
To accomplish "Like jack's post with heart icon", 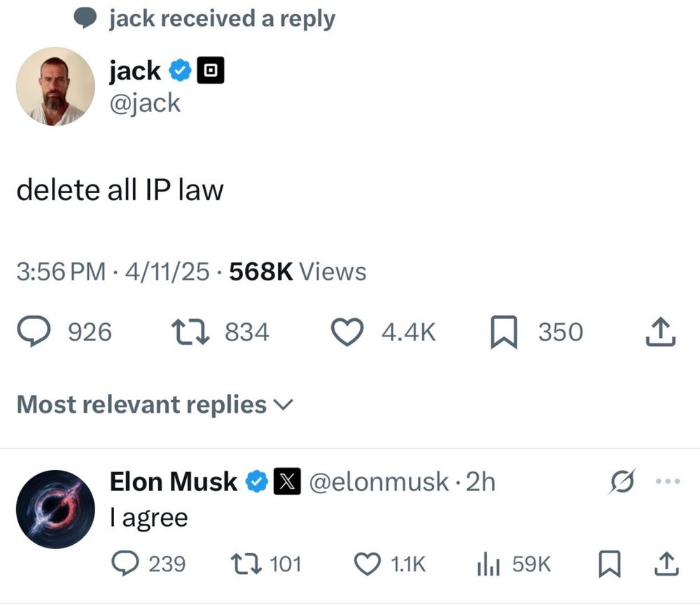I will pyautogui.click(x=347, y=332).
